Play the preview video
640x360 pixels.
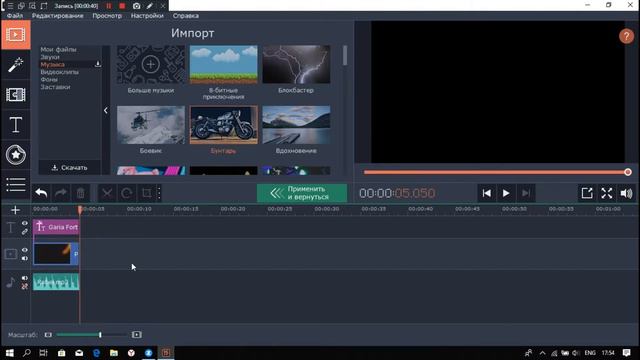tap(506, 193)
